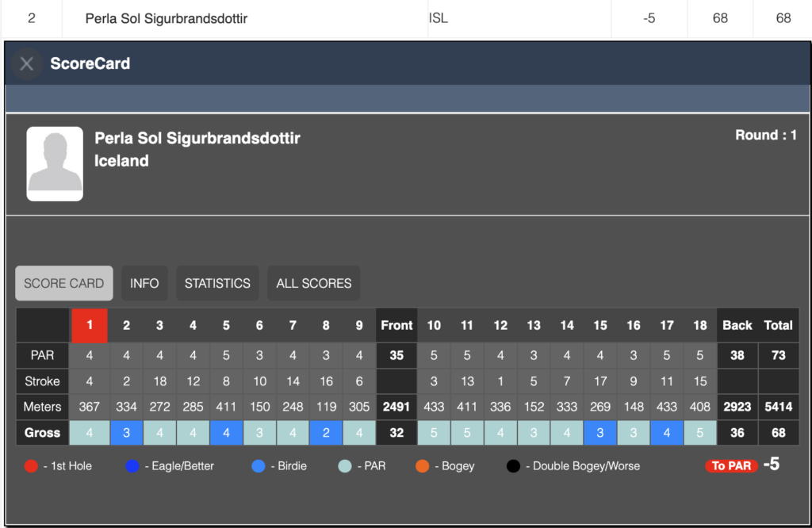Screen dimensions: 812x528
Task: Open the SCORE CARD tab
Action: (x=64, y=283)
